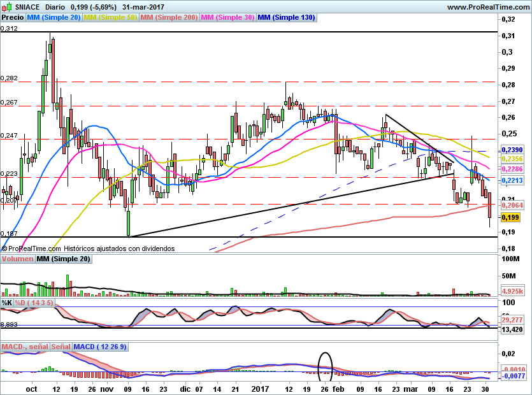
Task: Click the current price tag 0,199
Action: (511, 218)
